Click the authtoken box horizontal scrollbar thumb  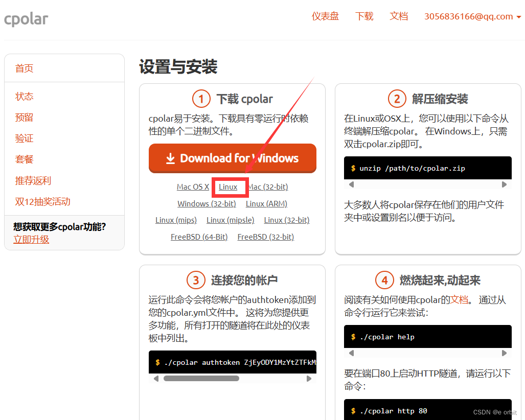pyautogui.click(x=201, y=379)
